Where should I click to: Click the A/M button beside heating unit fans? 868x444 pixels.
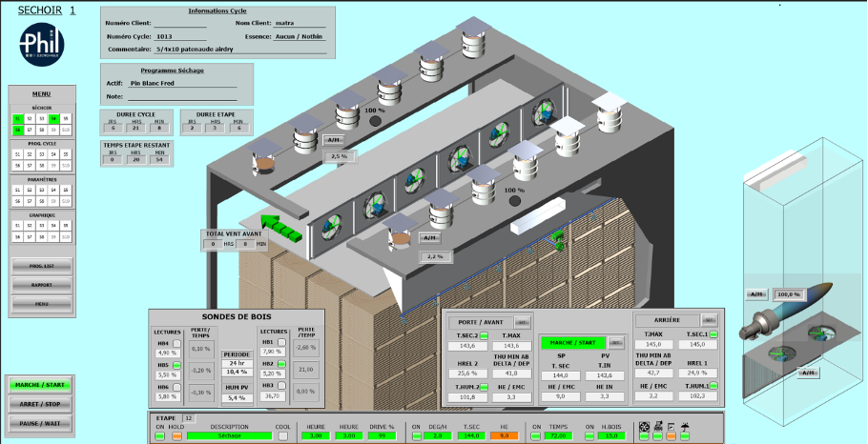808,373
